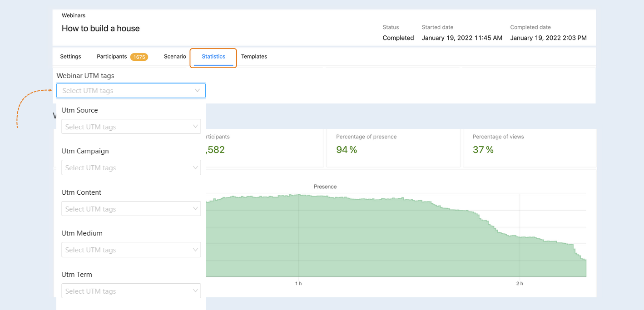Image resolution: width=644 pixels, height=310 pixels.
Task: Click the Utm Term dropdown arrow
Action: [x=195, y=291]
